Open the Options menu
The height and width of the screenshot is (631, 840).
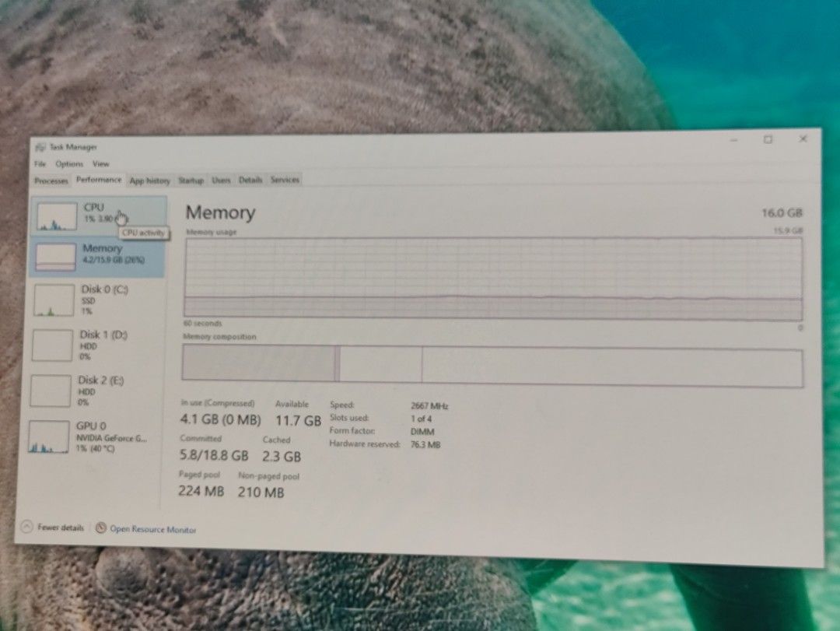pyautogui.click(x=69, y=163)
